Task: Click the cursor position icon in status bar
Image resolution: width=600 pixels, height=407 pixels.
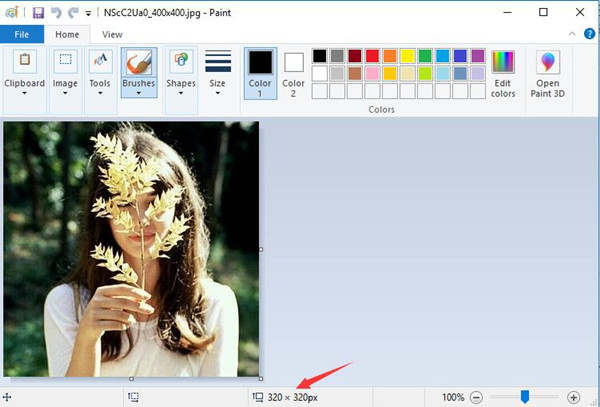Action: (7, 397)
